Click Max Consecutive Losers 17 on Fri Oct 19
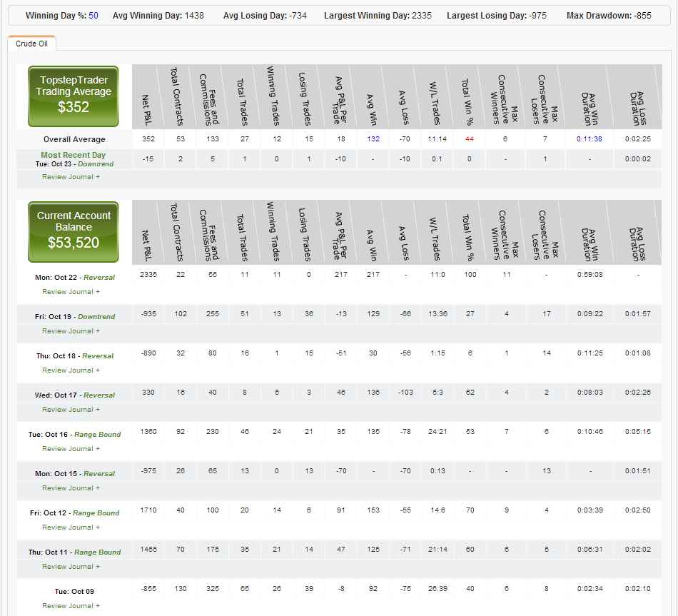 (x=547, y=314)
